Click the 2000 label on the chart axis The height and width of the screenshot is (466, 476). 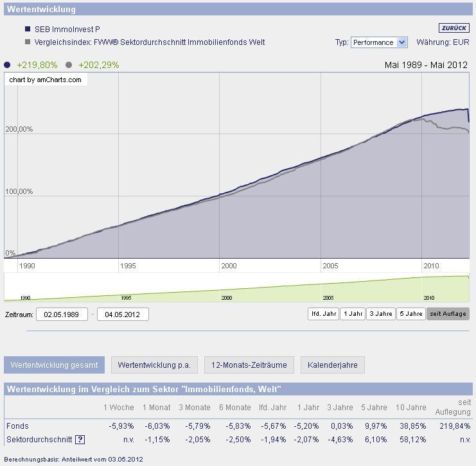point(229,266)
